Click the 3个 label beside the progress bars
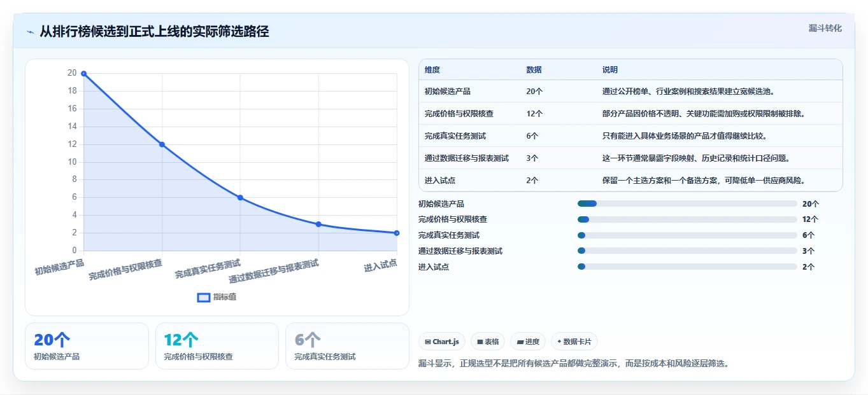This screenshot has width=868, height=395. (809, 251)
